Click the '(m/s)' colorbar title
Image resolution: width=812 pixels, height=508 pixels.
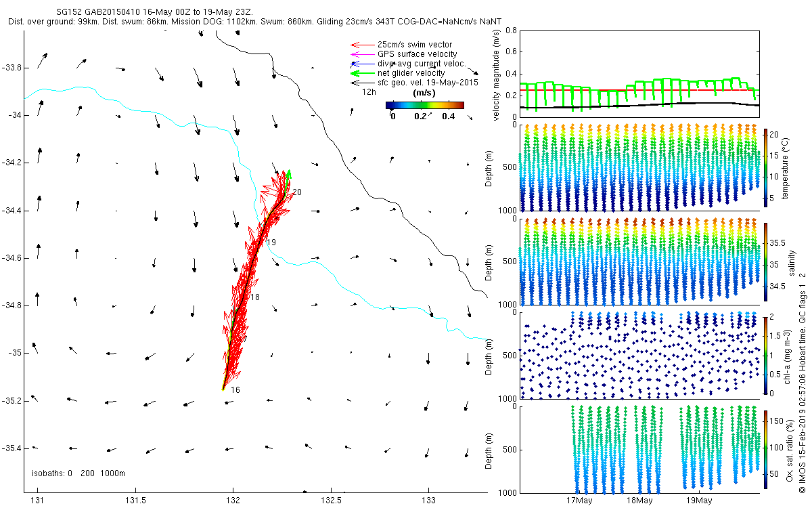[424, 92]
